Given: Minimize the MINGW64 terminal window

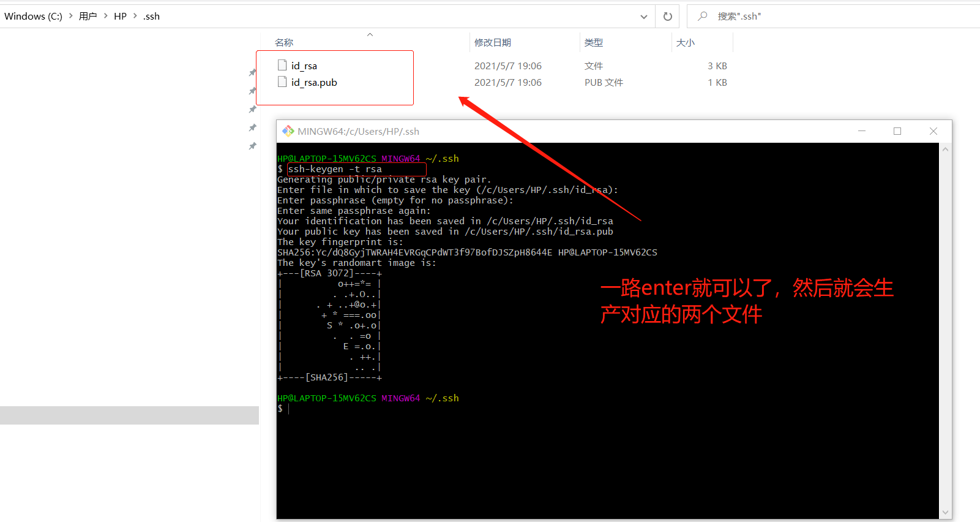Looking at the screenshot, I should click(862, 131).
